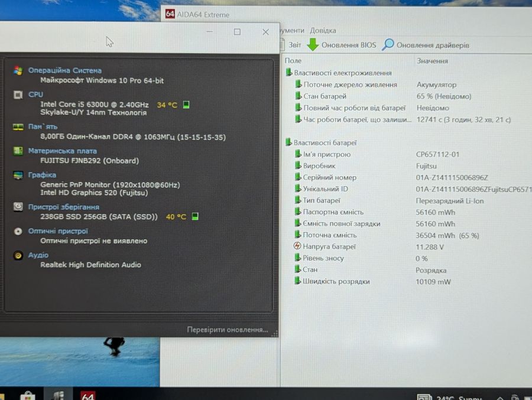Image resolution: width=532 pixels, height=400 pixels.
Task: Open the Графіка section link
Action: pos(42,175)
